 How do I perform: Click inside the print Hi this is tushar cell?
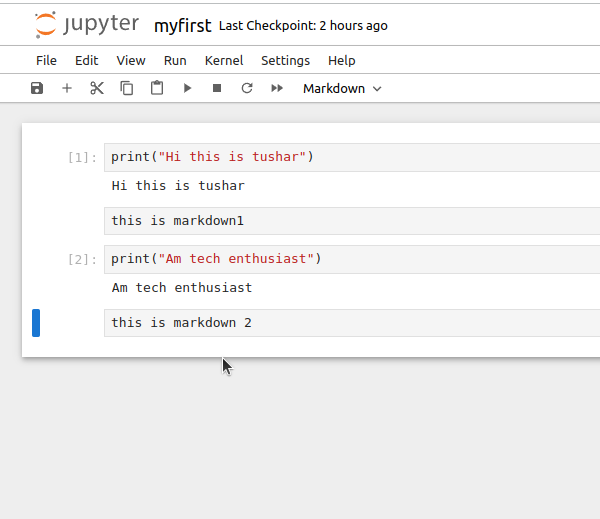pos(352,157)
